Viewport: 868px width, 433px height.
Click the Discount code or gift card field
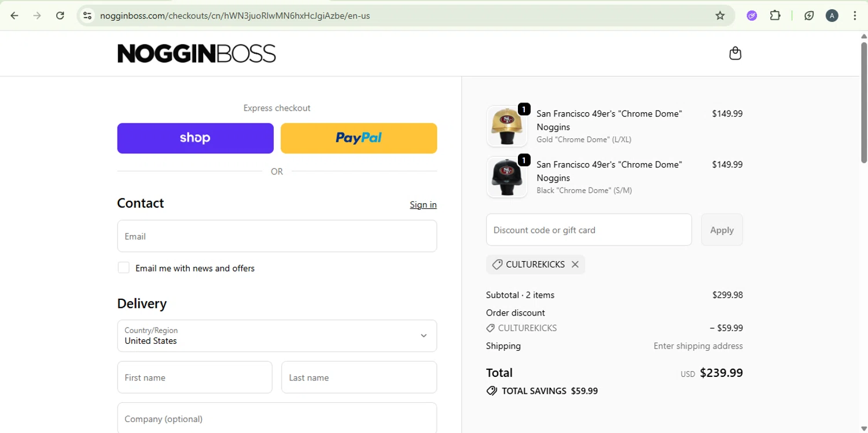pos(589,230)
